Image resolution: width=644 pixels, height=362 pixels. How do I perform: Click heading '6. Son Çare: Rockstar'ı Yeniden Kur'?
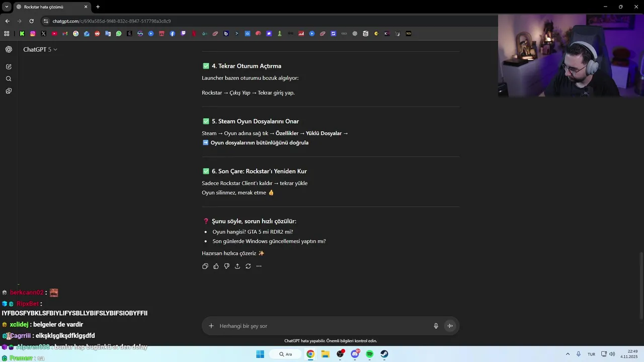(x=259, y=171)
